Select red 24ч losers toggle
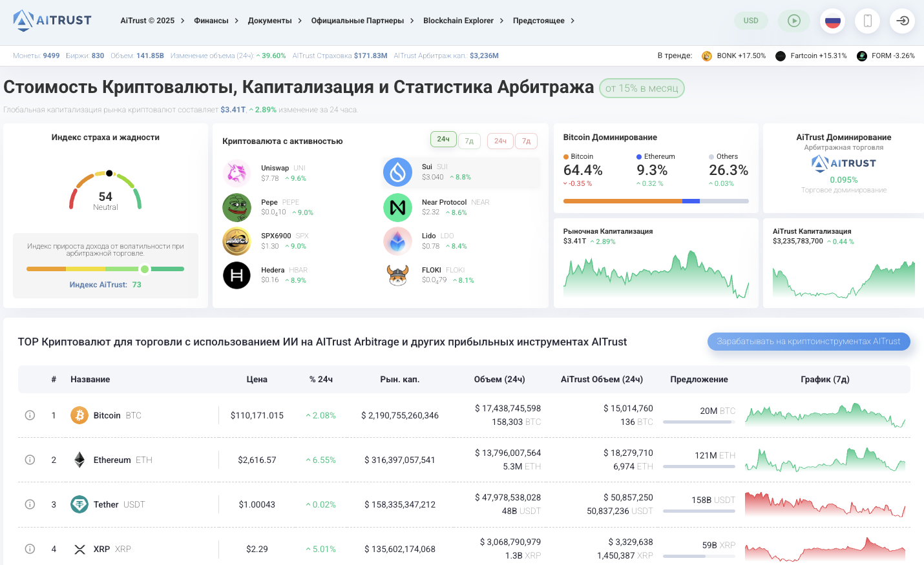924x565 pixels. coord(500,141)
